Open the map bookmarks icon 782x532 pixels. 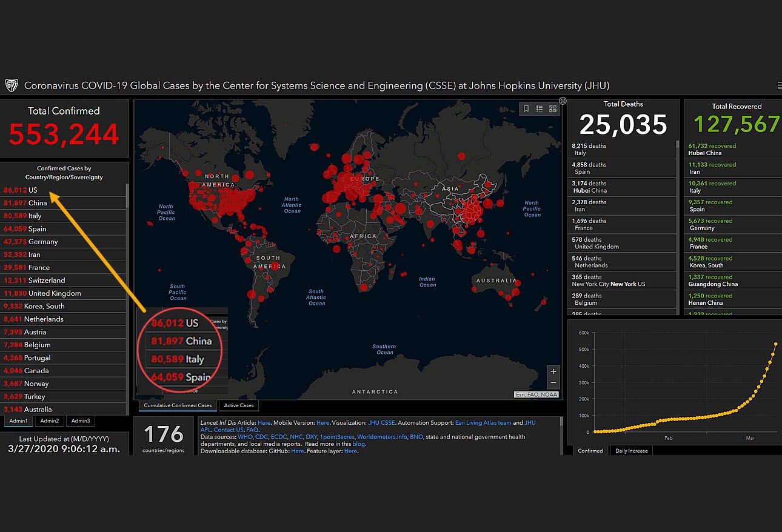pos(526,108)
